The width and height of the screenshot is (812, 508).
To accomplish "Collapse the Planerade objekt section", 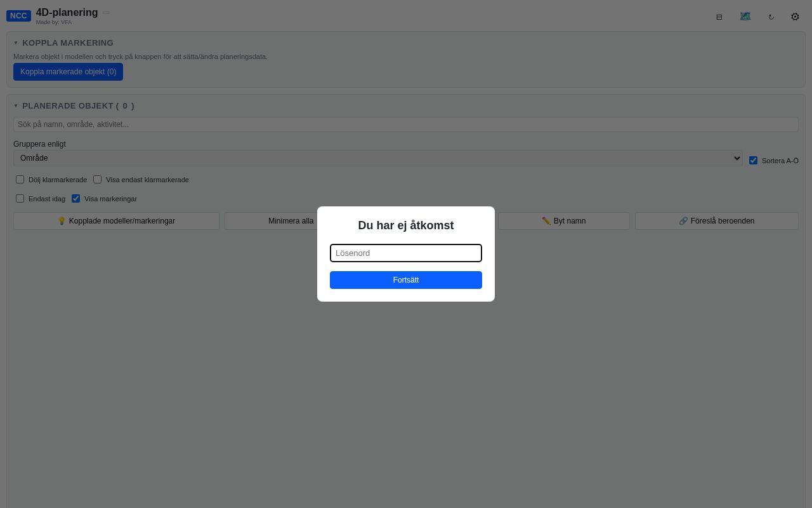I will click(16, 106).
